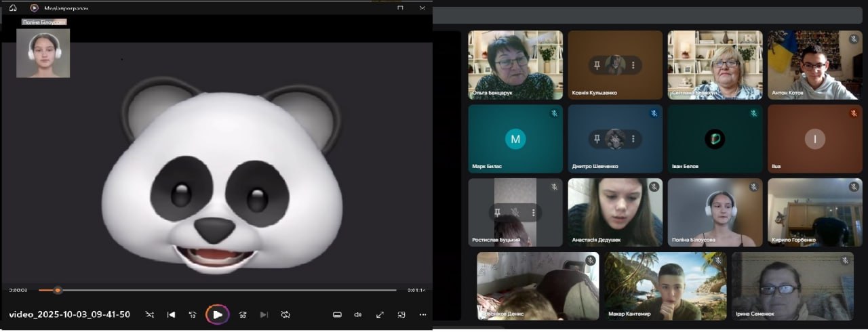Viewport: 868px width, 332px height.
Task: Pin Ксенія Кульшенко's tile
Action: (597, 65)
